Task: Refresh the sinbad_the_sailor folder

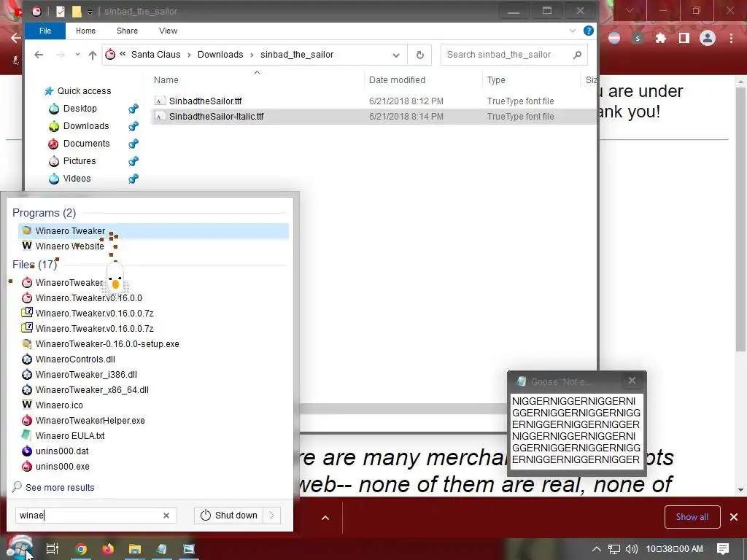Action: coord(419,55)
